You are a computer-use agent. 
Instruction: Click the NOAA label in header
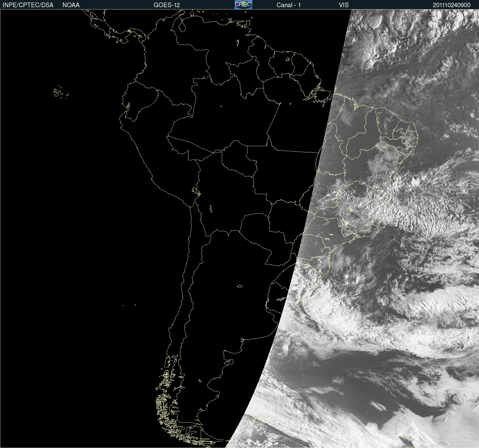(x=71, y=5)
